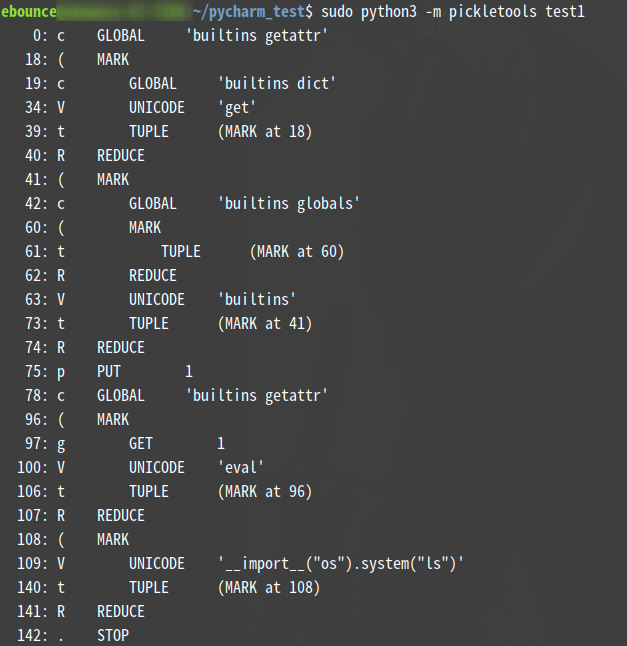This screenshot has width=627, height=646.
Task: Click the '__import__("os").system("ls")' payload string
Action: [x=341, y=563]
